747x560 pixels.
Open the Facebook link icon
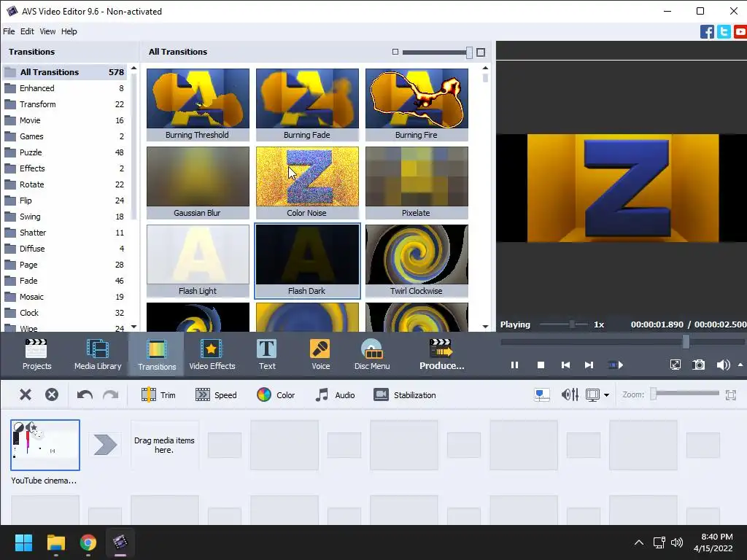[x=707, y=32]
